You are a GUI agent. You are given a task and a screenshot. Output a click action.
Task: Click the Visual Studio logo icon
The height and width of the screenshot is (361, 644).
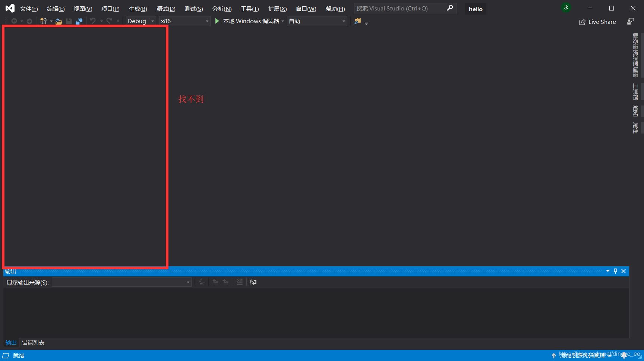[10, 8]
